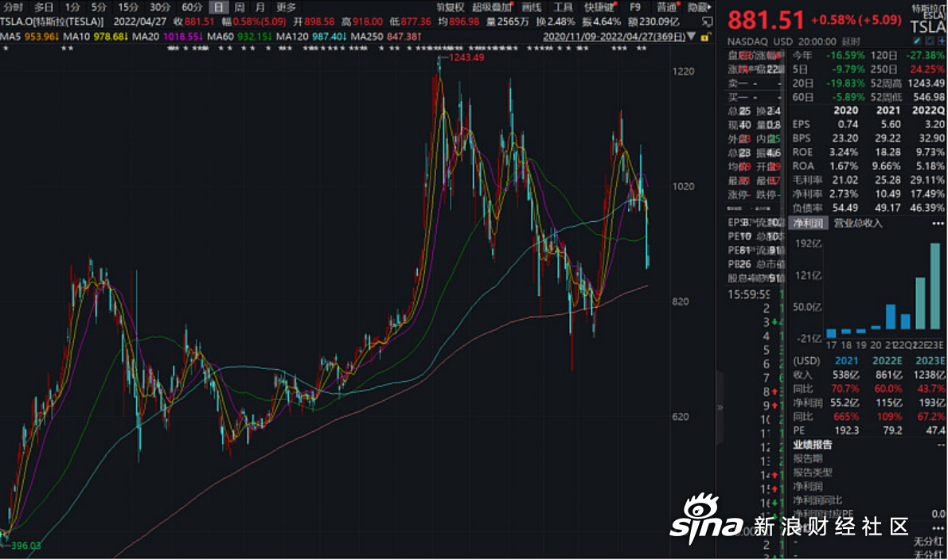Select the 1分 one-minute period
The image size is (948, 560).
(x=72, y=7)
